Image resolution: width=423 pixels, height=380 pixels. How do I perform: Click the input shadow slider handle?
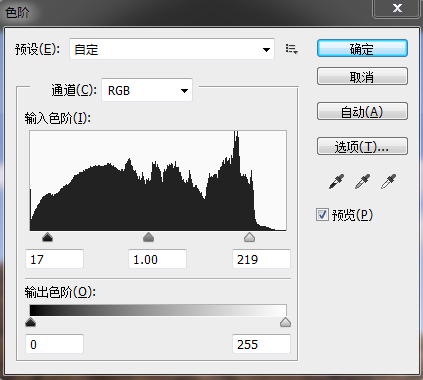[48, 237]
